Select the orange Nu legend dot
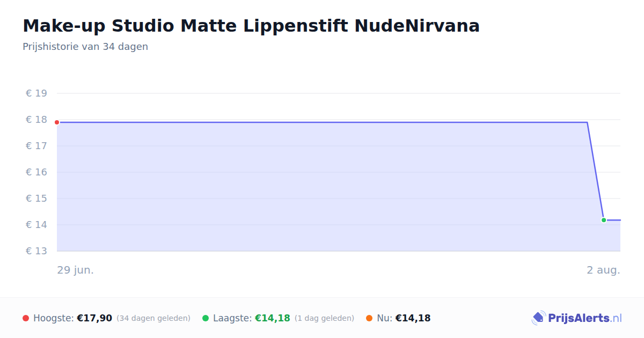 point(369,318)
